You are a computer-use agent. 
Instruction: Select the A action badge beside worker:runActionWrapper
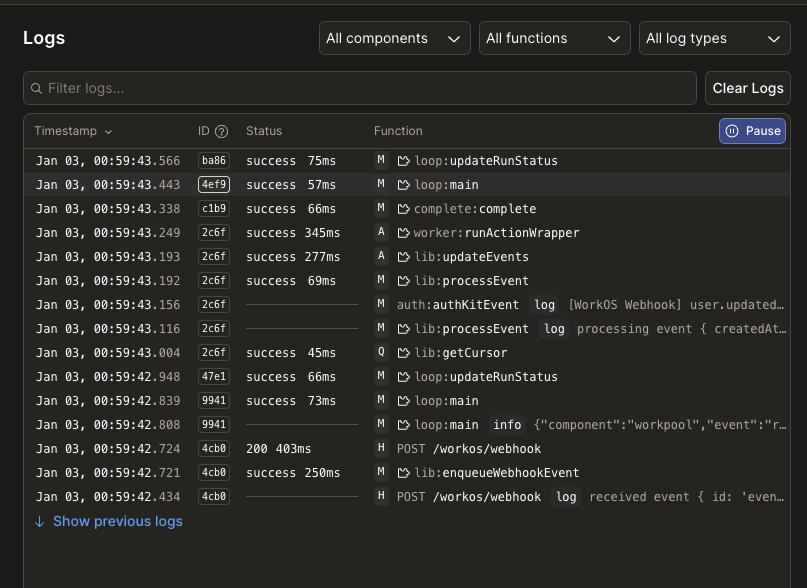pyautogui.click(x=380, y=232)
